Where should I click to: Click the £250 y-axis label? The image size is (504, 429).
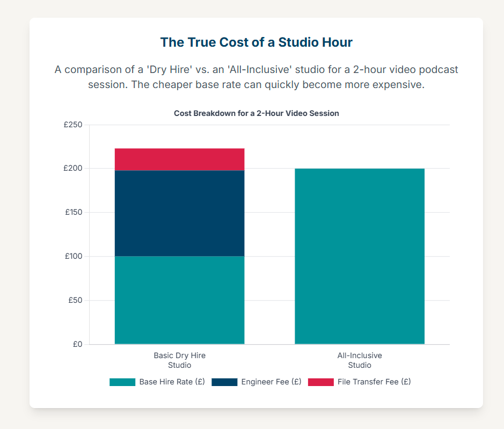pos(73,125)
